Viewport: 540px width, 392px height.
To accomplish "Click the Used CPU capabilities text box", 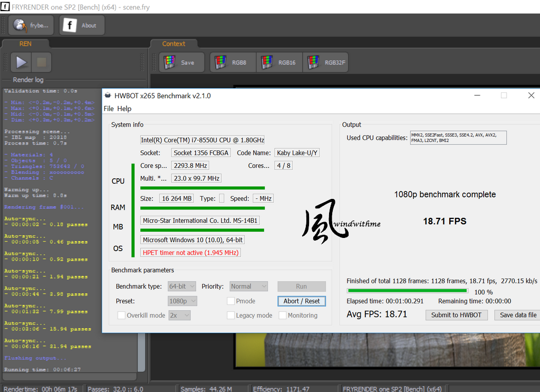I will [x=458, y=138].
